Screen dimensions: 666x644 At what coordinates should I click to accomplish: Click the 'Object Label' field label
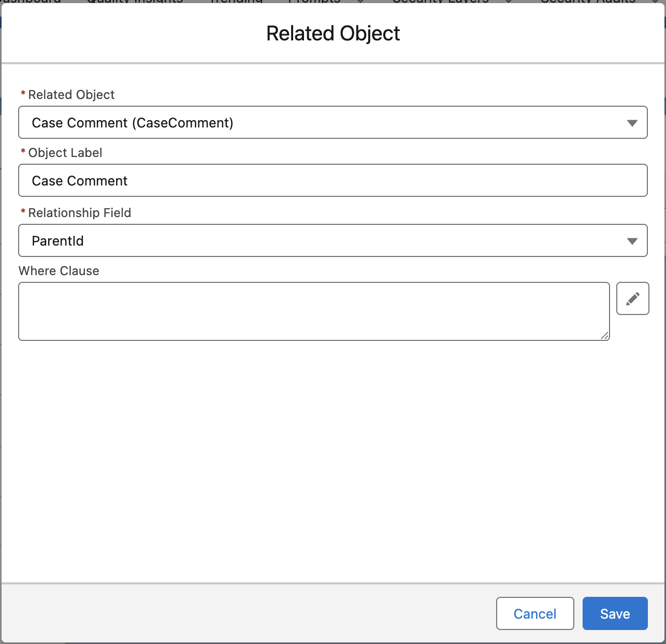65,153
